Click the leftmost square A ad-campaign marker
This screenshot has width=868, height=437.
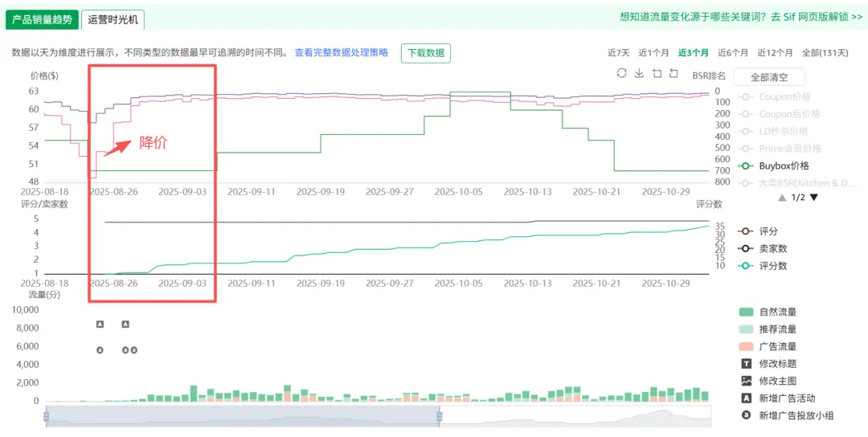point(100,325)
